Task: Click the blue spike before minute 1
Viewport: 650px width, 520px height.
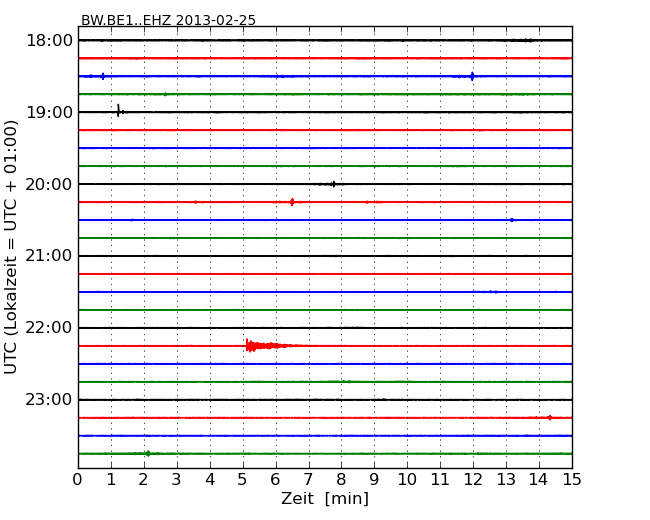Action: pyautogui.click(x=103, y=76)
